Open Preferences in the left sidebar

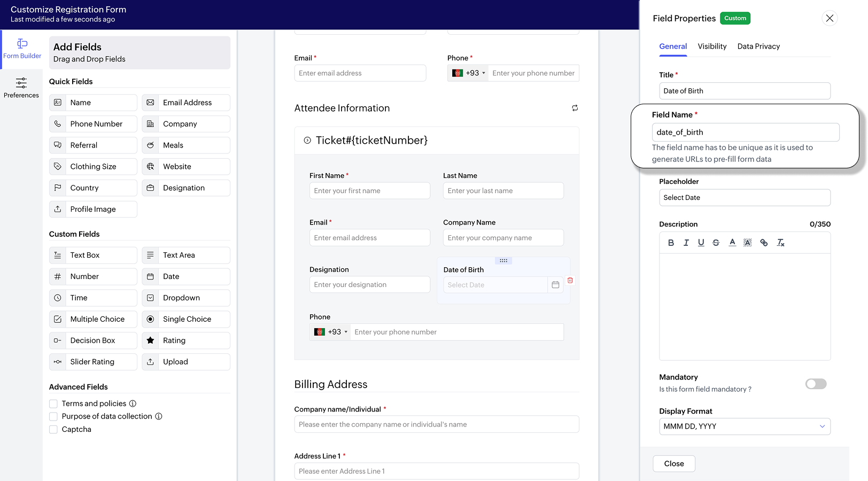(21, 88)
